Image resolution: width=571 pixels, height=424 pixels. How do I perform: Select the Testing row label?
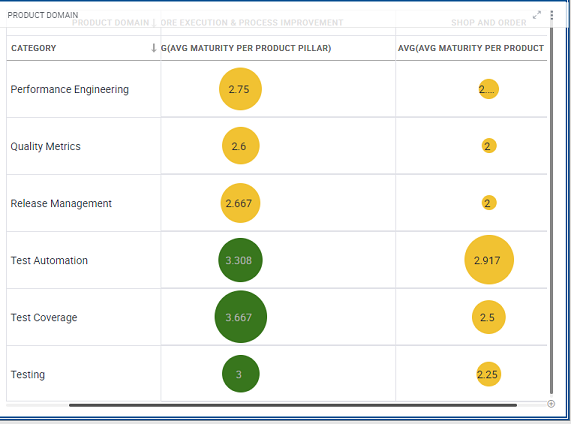(28, 374)
